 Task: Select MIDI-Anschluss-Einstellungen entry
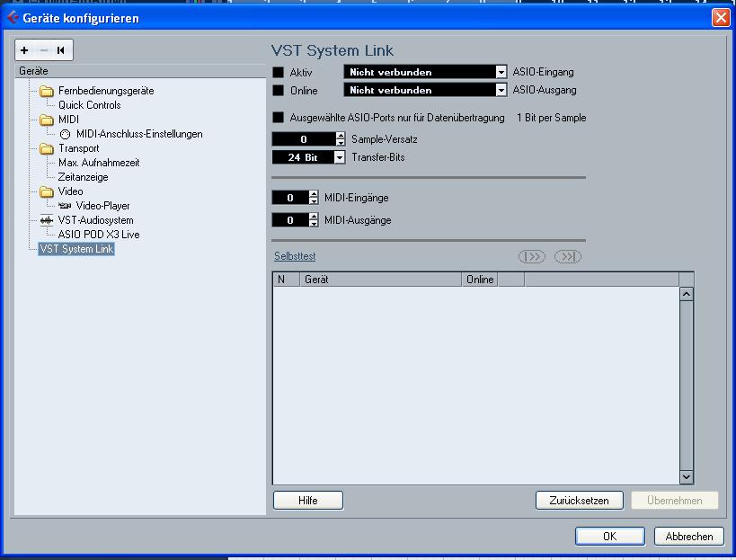point(139,134)
